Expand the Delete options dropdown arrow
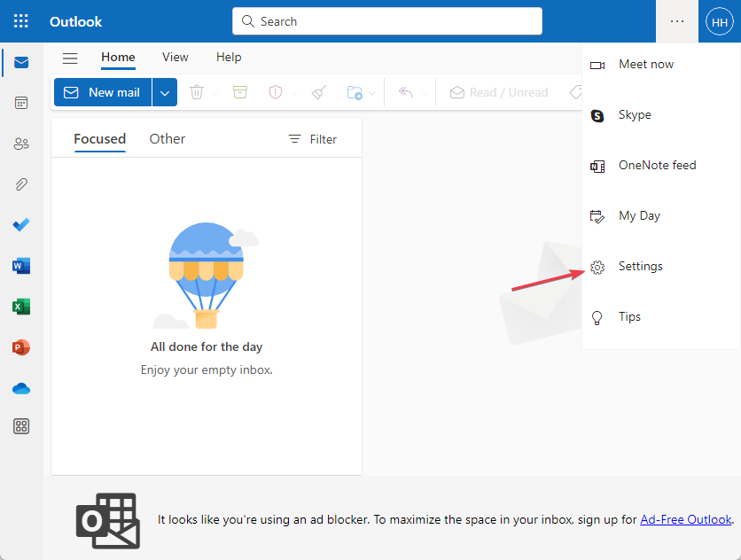This screenshot has width=741, height=560. (x=215, y=93)
